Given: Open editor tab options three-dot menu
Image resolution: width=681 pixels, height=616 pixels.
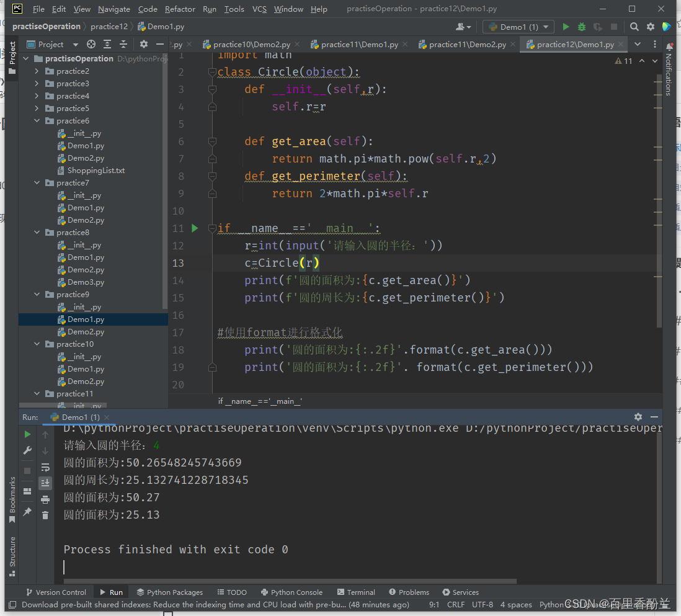Looking at the screenshot, I should (x=654, y=44).
